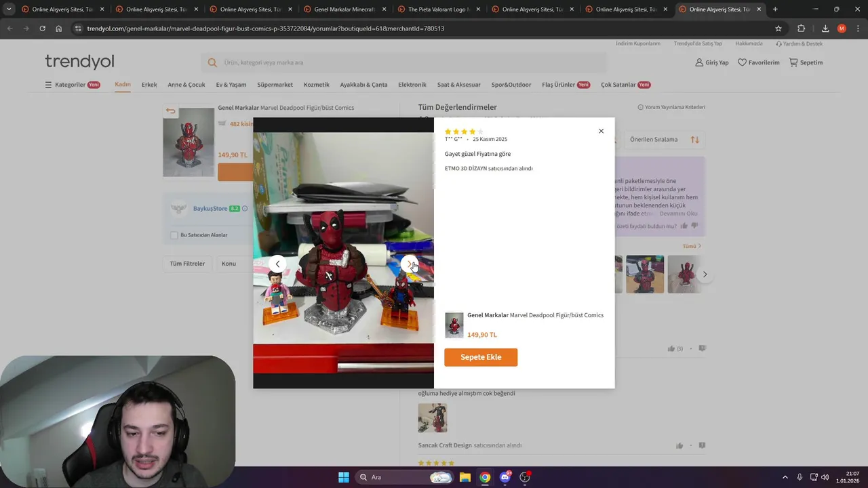Open Ev & Yaşam category
The height and width of the screenshot is (488, 868).
pyautogui.click(x=231, y=85)
